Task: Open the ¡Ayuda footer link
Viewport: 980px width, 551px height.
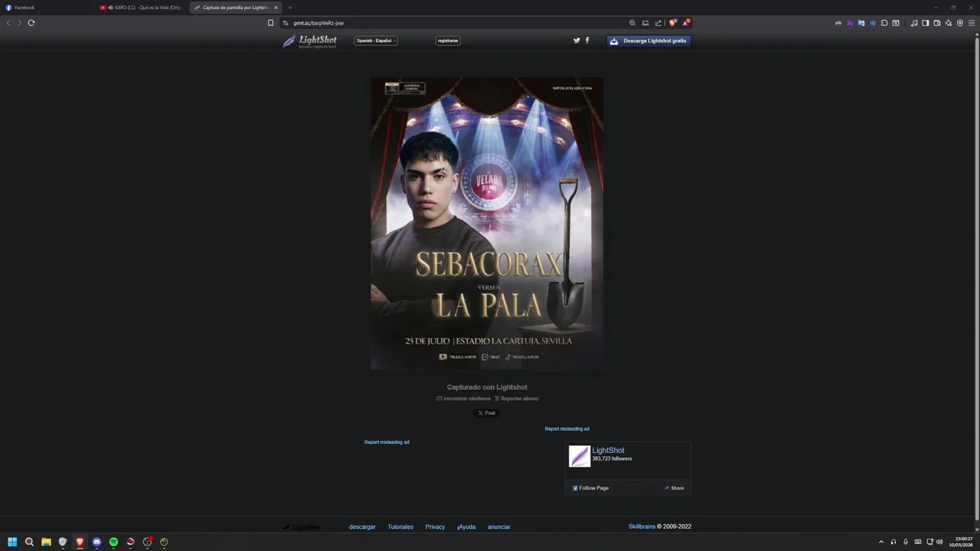Action: 466,527
